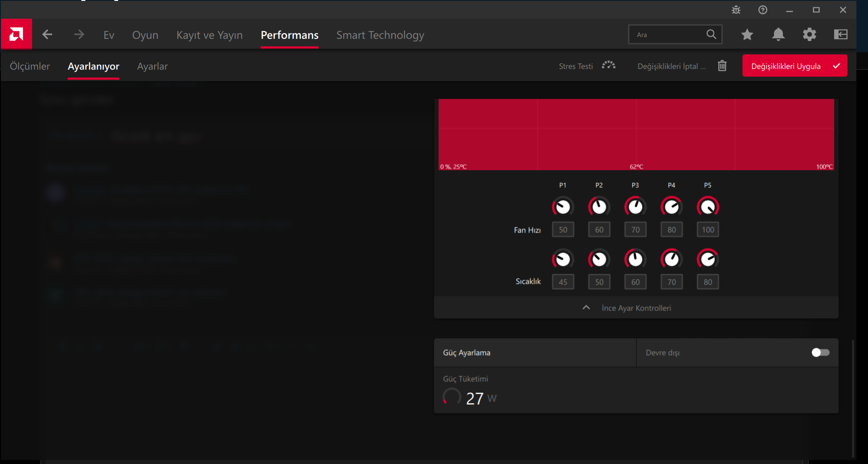
Task: Adjust P2 temperature dial
Action: (599, 259)
